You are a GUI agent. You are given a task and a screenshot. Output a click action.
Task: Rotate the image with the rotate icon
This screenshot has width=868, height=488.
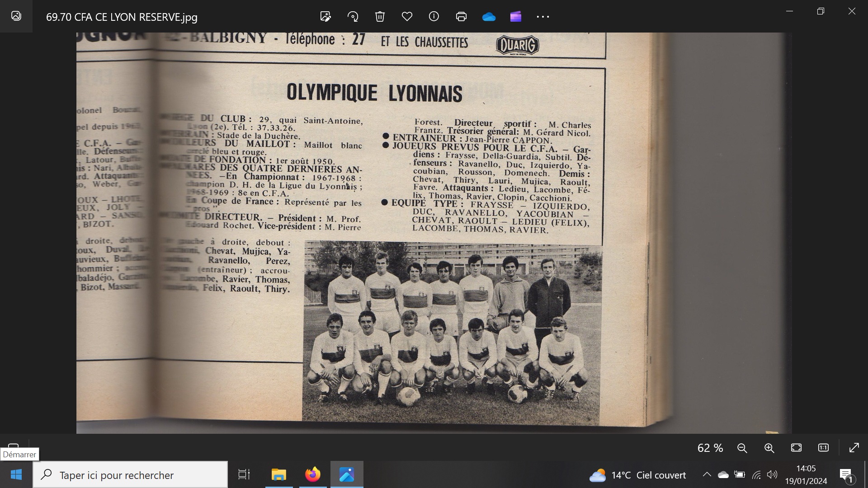click(353, 17)
